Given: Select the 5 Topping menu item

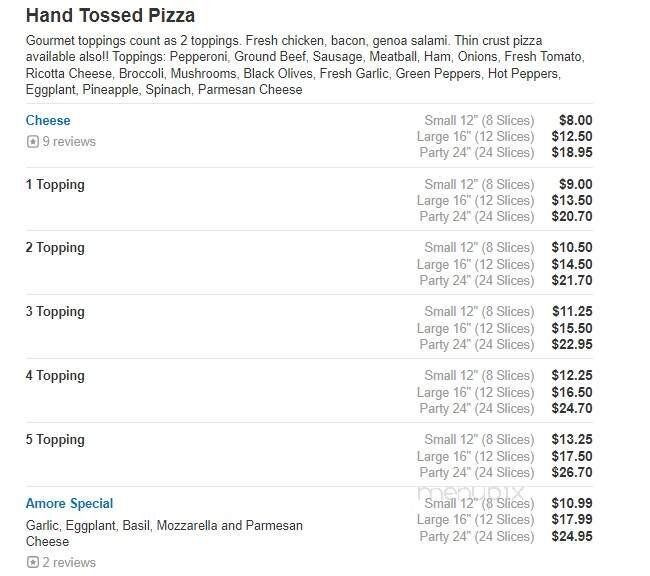Looking at the screenshot, I should [x=55, y=440].
